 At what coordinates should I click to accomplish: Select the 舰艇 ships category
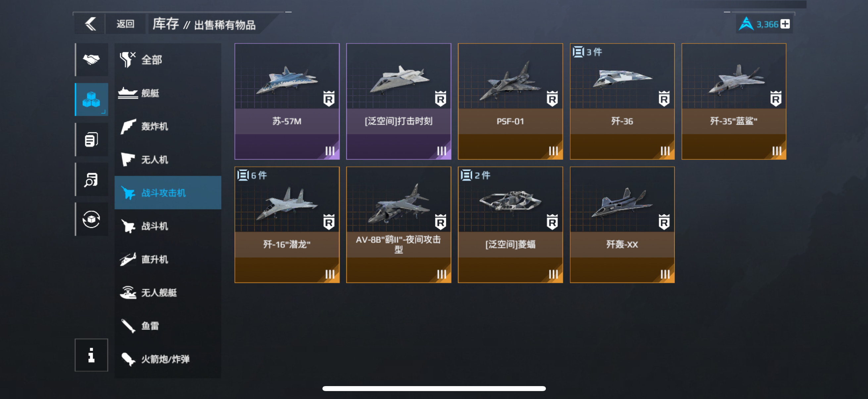click(168, 93)
